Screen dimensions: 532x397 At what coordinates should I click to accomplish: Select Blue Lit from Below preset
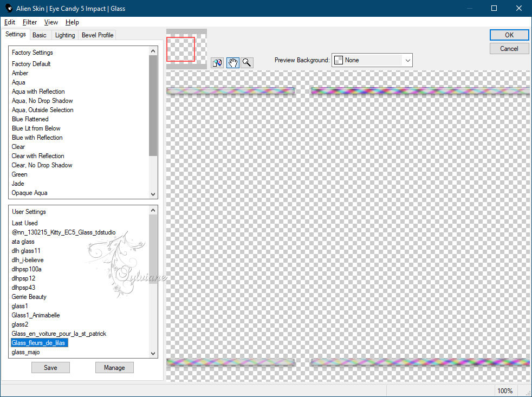36,128
